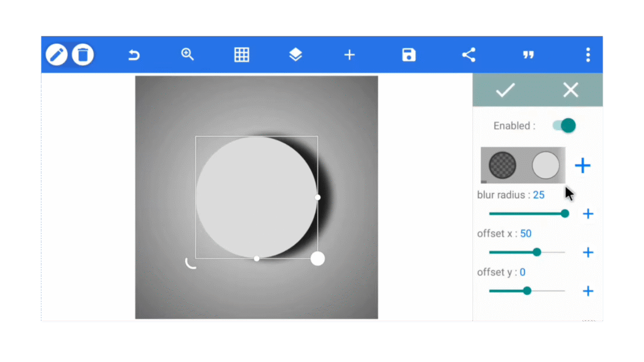Click the large corner resize handle on circle

[318, 258]
